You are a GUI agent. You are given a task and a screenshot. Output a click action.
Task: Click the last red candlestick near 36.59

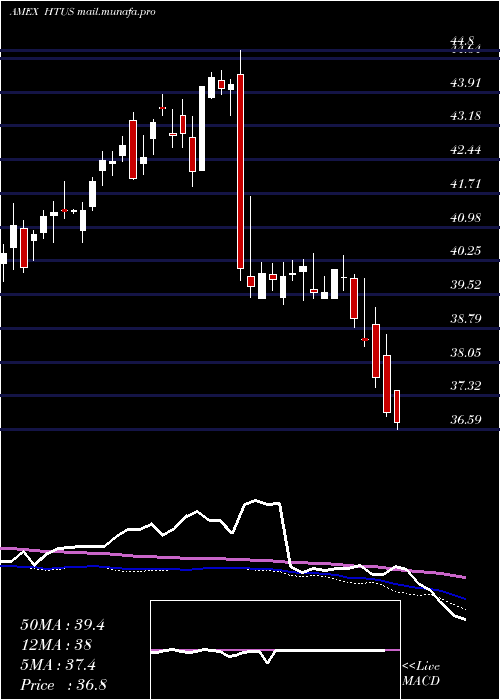pyautogui.click(x=397, y=406)
